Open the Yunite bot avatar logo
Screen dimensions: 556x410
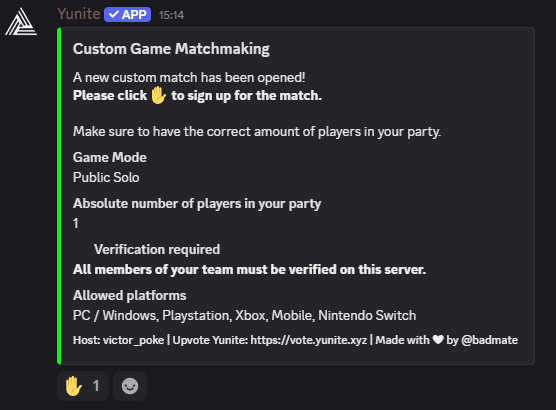[x=21, y=22]
